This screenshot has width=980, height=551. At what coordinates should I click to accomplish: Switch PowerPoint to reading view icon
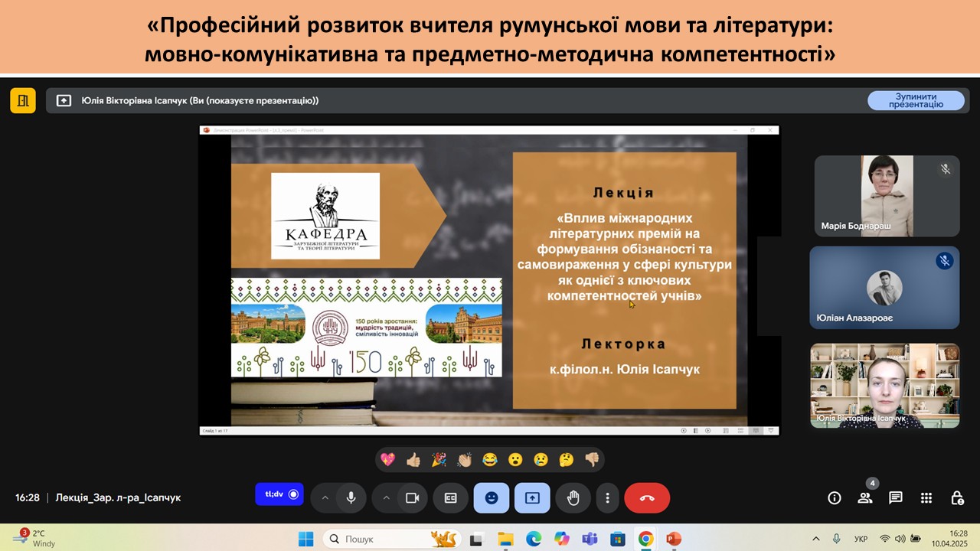point(756,431)
